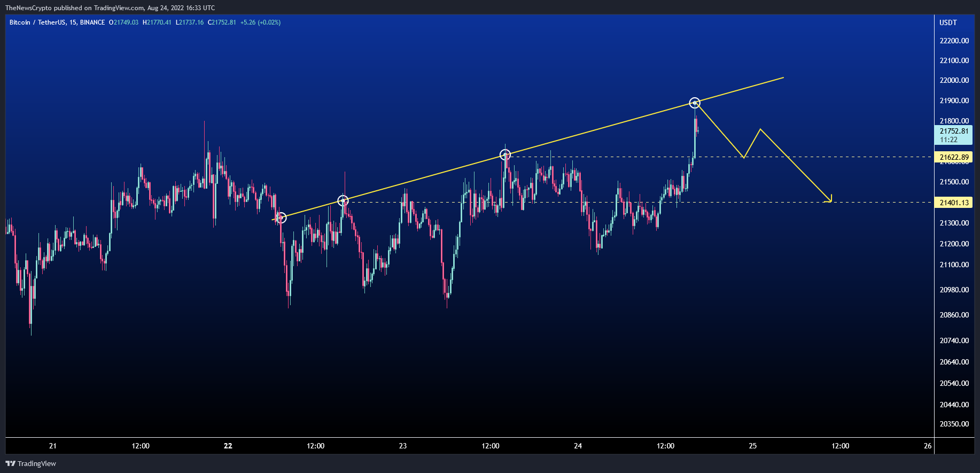Viewport: 980px width, 473px height.
Task: Click the date label 24 on time axis
Action: click(x=578, y=446)
